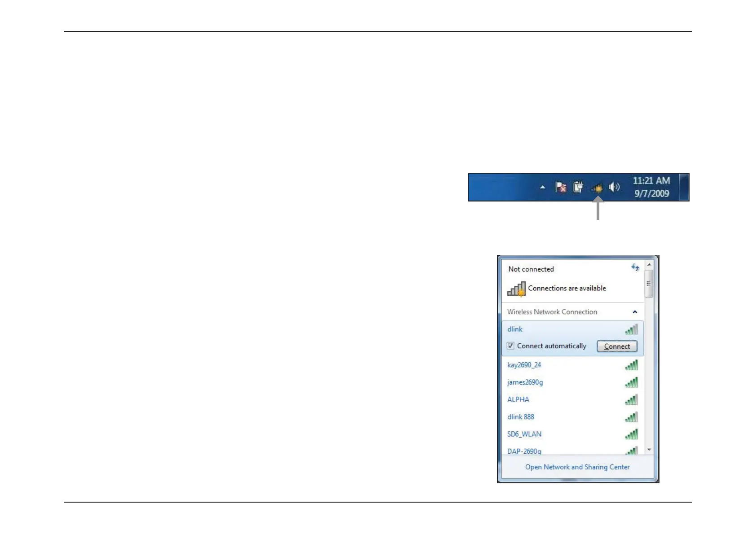Select the DAP-2690g network
756x534 pixels.
[x=572, y=450]
